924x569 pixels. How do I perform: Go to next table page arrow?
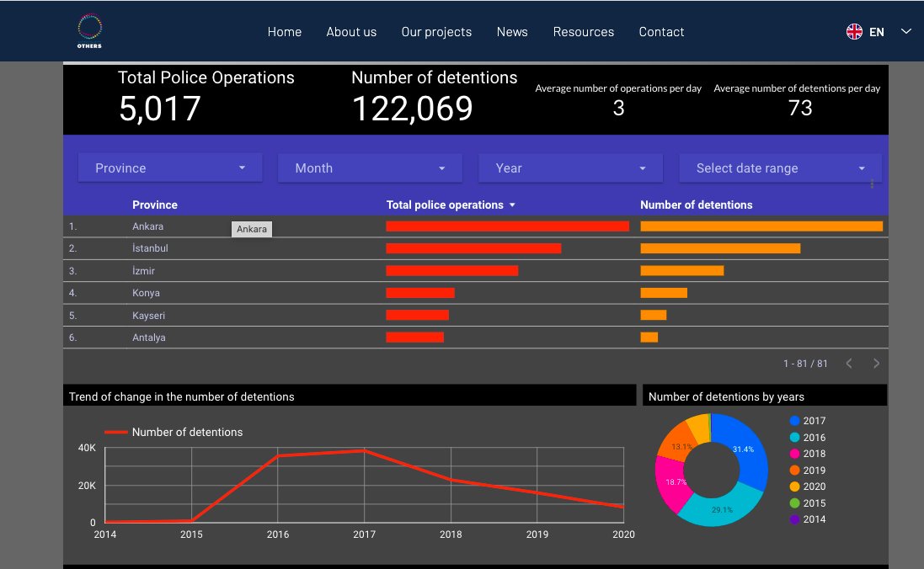[x=876, y=364]
